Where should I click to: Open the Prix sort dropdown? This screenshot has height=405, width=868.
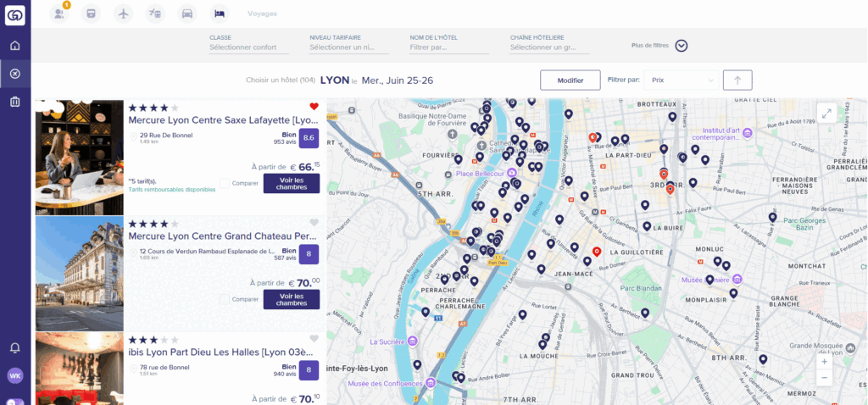(681, 80)
